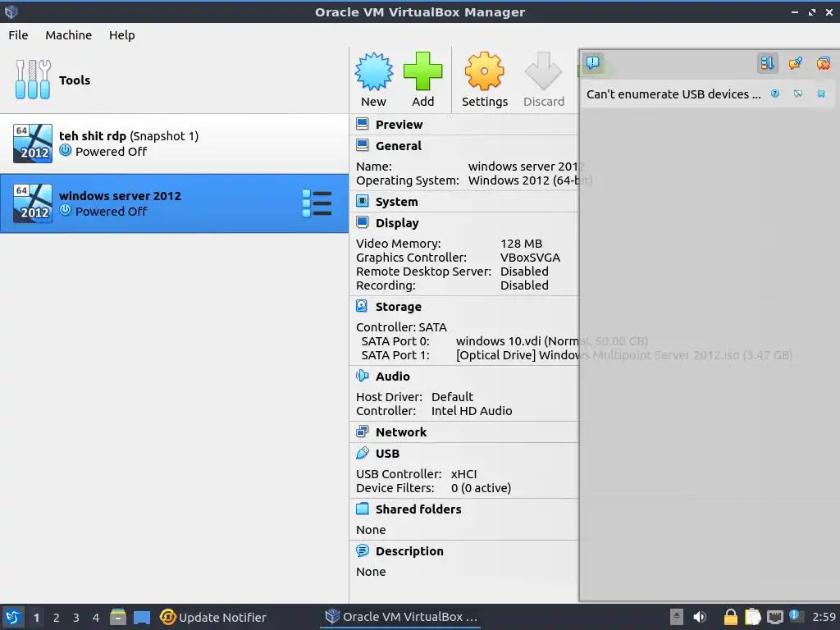Open the Help menu
Image resolution: width=840 pixels, height=630 pixels.
122,34
